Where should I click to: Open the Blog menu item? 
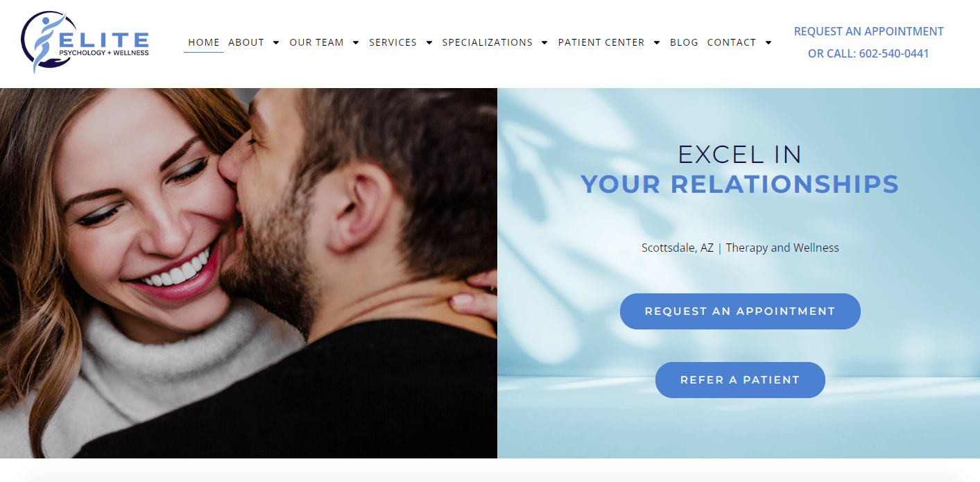point(684,42)
